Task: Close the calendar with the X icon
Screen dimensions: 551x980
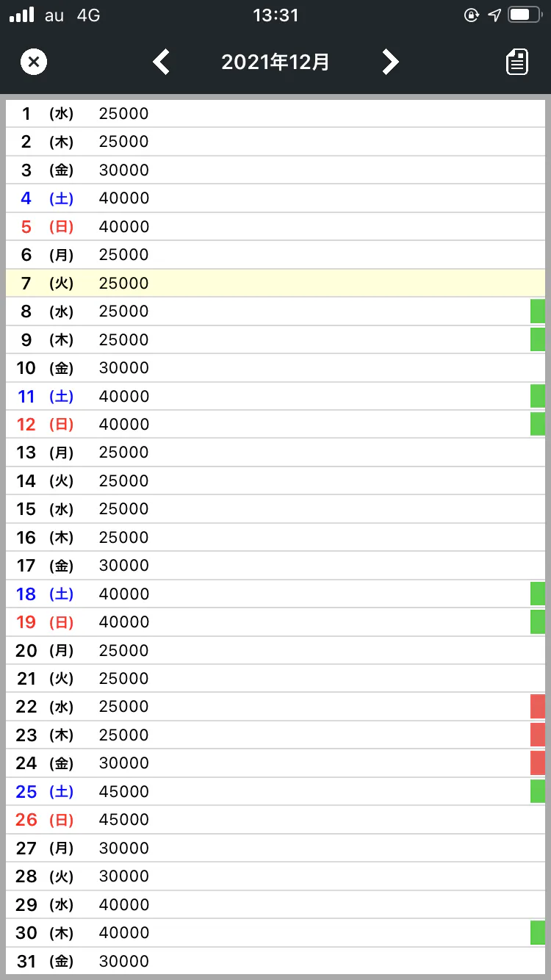Action: 33,62
